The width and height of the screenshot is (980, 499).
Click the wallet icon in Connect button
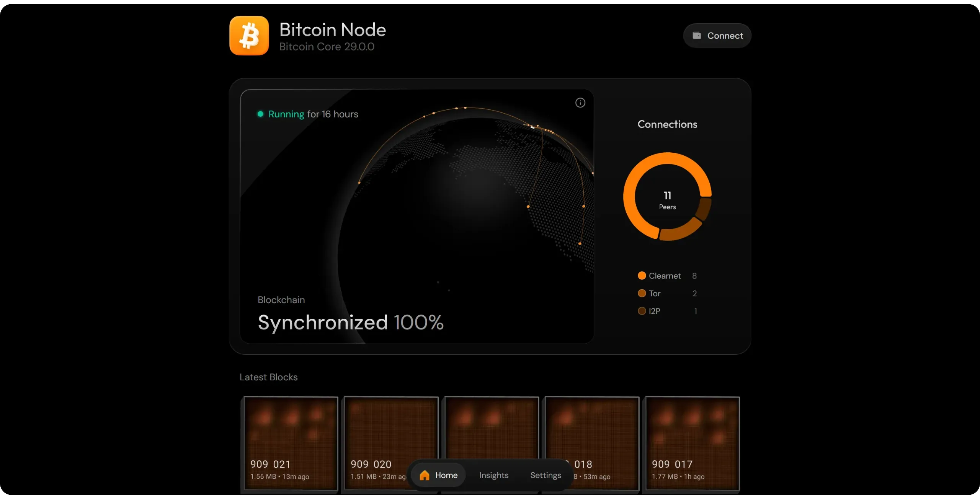point(697,35)
